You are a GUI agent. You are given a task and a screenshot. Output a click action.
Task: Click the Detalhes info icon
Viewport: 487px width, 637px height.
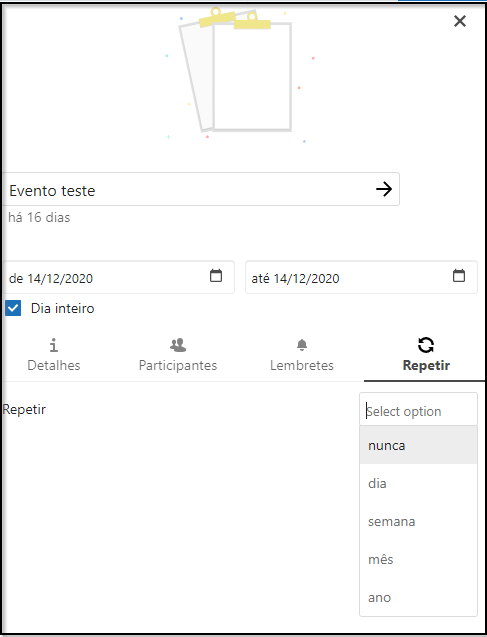click(x=54, y=345)
